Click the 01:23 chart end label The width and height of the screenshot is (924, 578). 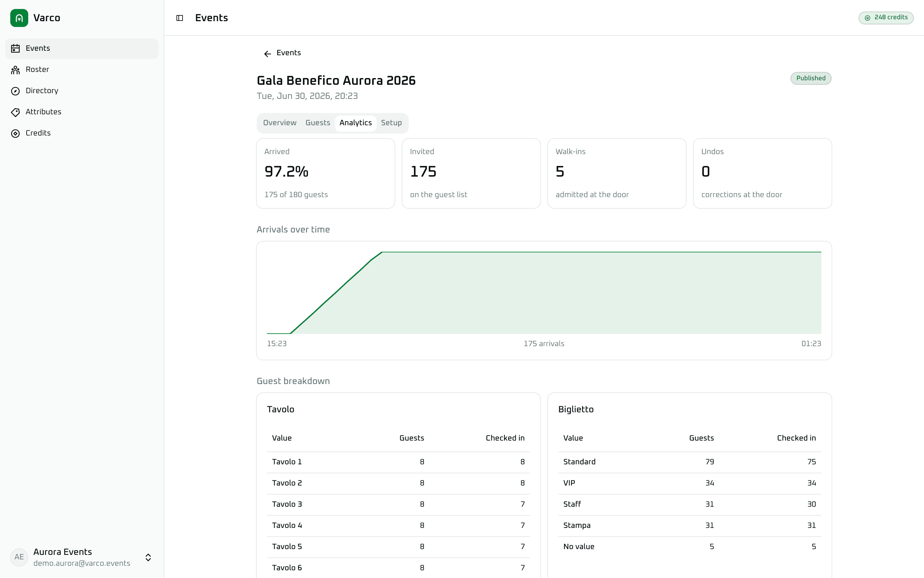tap(811, 344)
